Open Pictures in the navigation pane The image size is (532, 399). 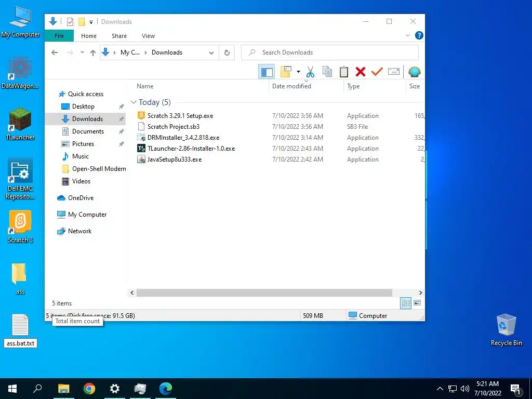pyautogui.click(x=83, y=144)
